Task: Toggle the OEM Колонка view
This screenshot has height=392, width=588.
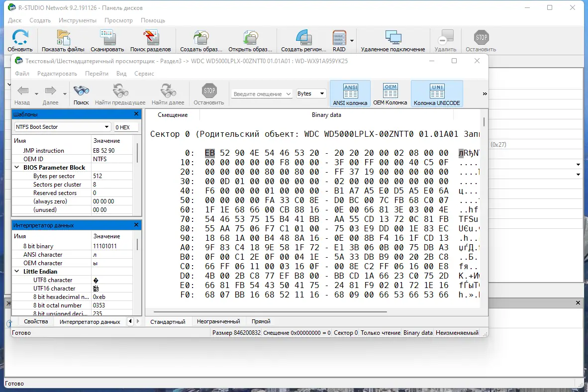Action: point(390,94)
